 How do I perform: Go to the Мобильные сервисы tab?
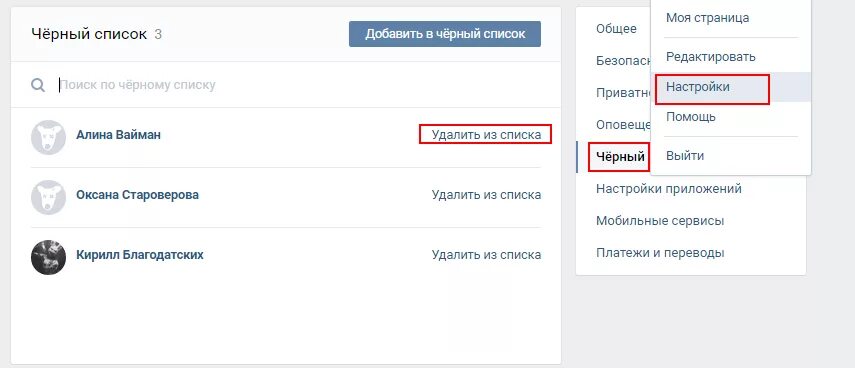(660, 221)
